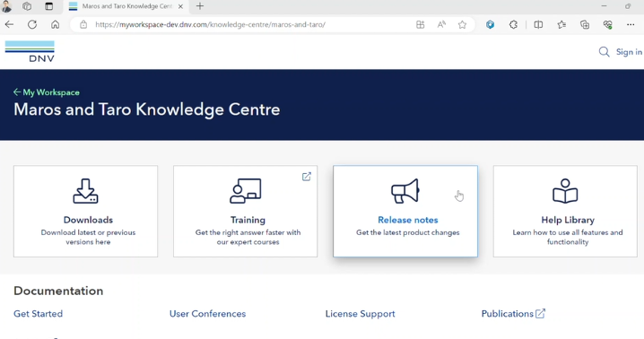Screen dimensions: 644x339
Task: Open the Release notes title link
Action: click(408, 220)
